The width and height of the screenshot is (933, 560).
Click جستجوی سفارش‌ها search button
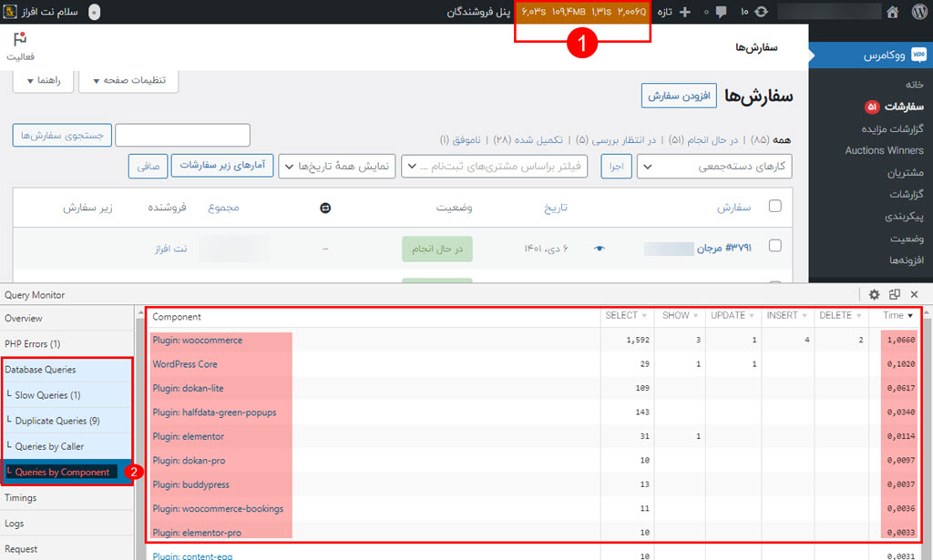coord(63,136)
